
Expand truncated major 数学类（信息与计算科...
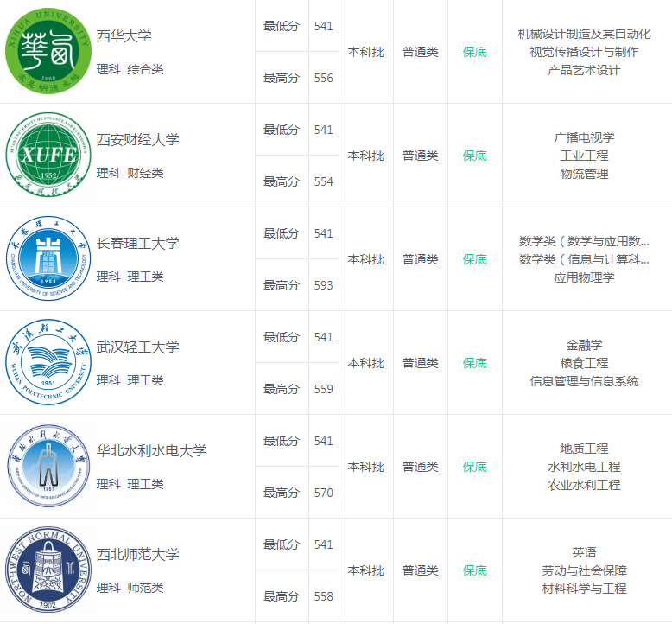pos(584,259)
